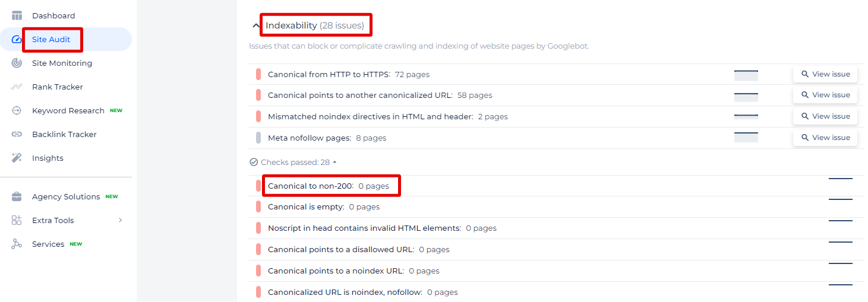
Task: Click Noscript in head contains invalid HTML elements
Action: pyautogui.click(x=364, y=228)
